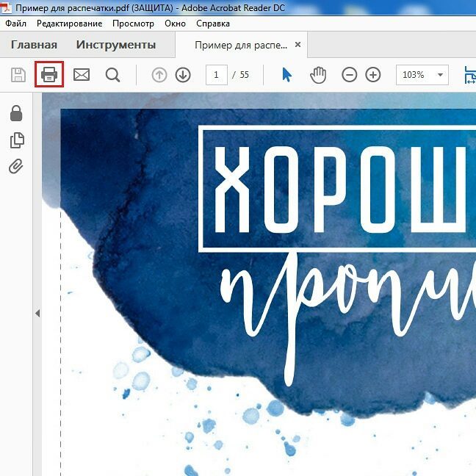Open the page thumbnails panel
Viewport: 476px width, 476px height.
coord(17,140)
